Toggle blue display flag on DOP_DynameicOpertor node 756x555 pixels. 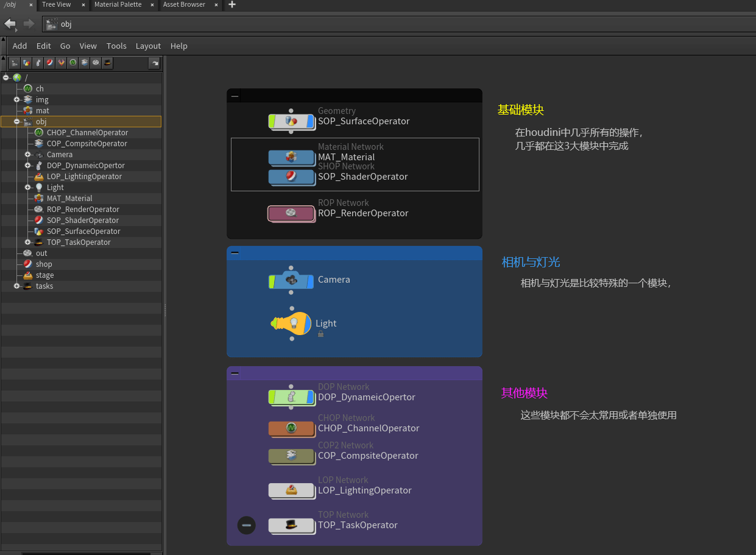pyautogui.click(x=310, y=397)
